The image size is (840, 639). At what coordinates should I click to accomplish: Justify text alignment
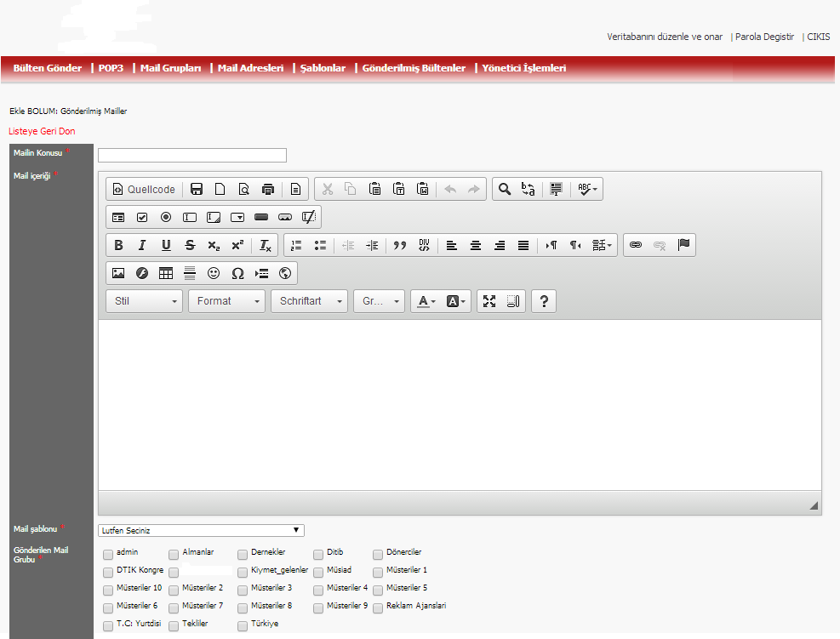(523, 245)
